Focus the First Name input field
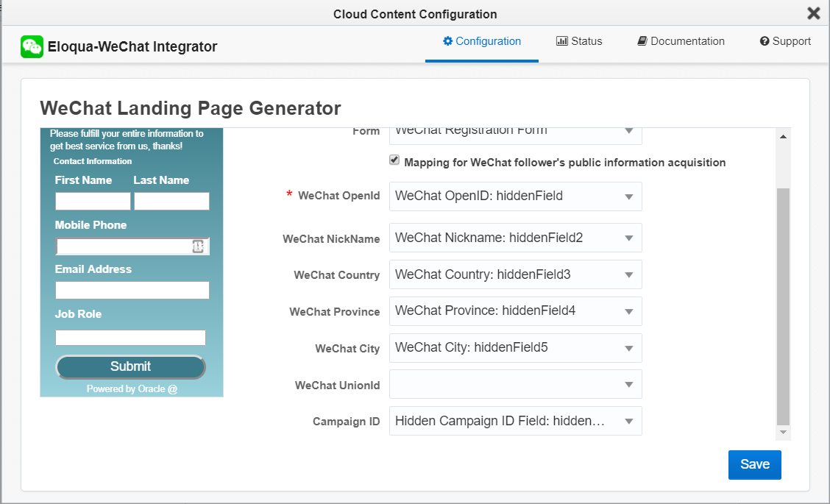Screen dimensions: 830x504 [93, 201]
